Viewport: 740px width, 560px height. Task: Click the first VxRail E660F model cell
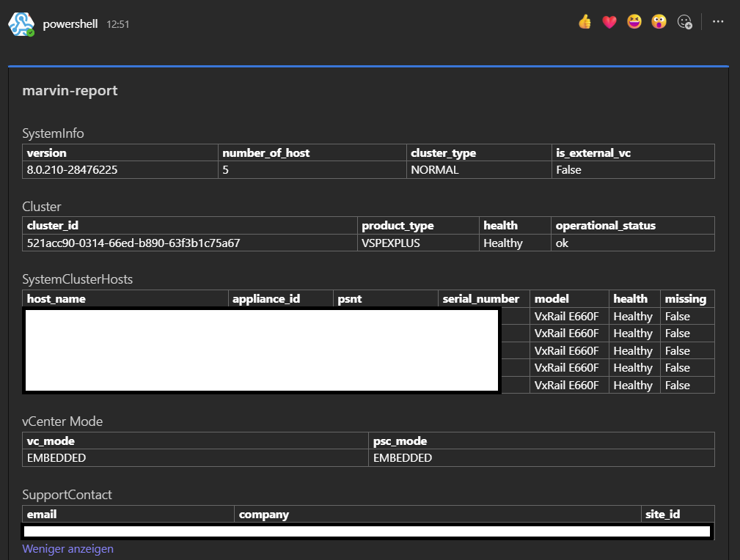click(569, 316)
